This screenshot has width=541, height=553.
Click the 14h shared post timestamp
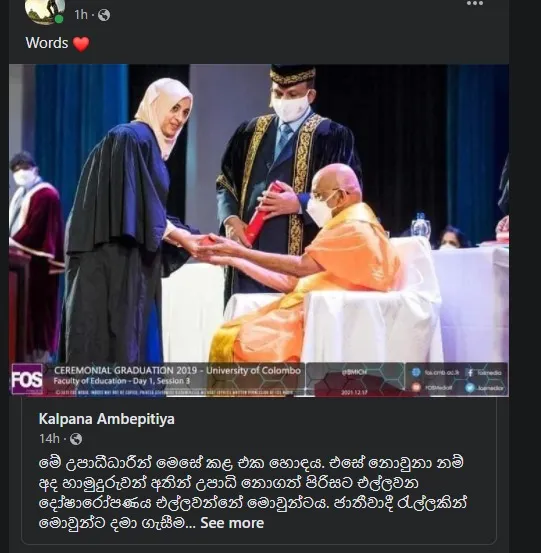click(x=49, y=439)
